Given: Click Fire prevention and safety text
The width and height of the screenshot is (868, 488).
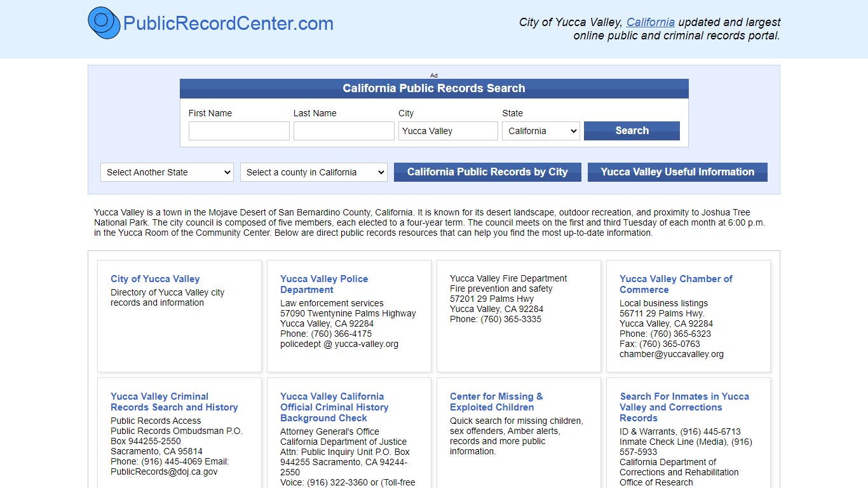Looking at the screenshot, I should (501, 288).
